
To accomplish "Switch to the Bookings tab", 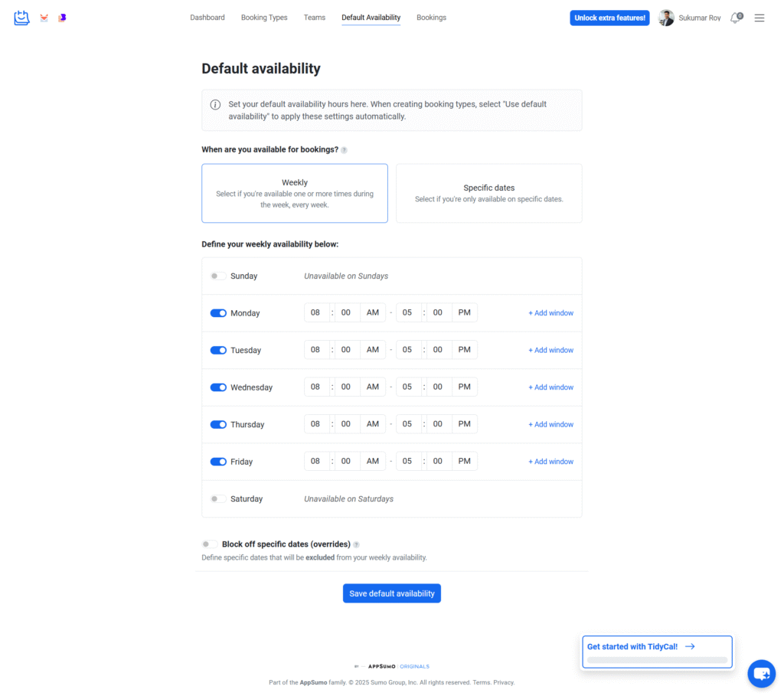I will [x=431, y=18].
